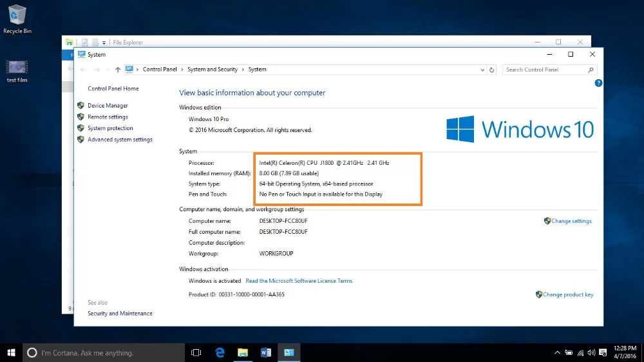Close the System window

592,54
